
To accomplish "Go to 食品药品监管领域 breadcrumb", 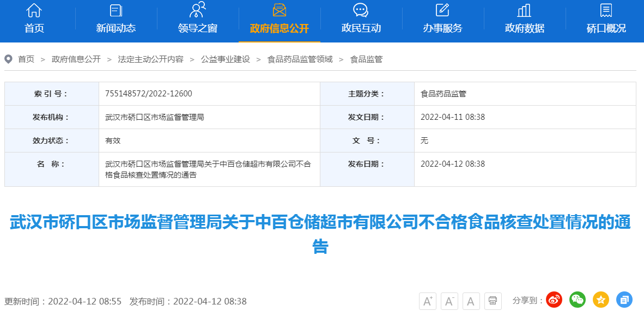I will (x=300, y=59).
